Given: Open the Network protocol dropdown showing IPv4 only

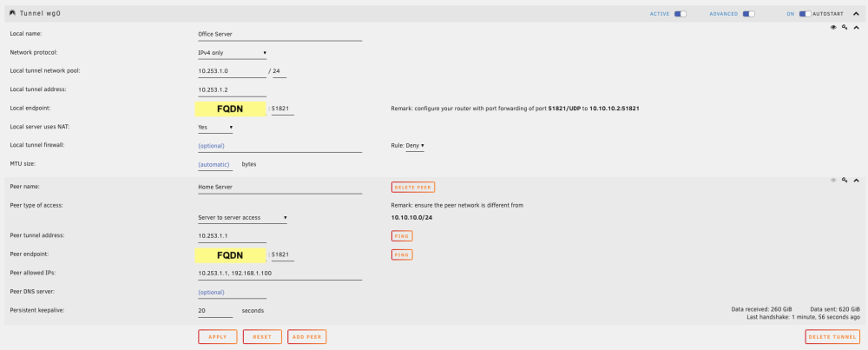Looking at the screenshot, I should coord(233,53).
